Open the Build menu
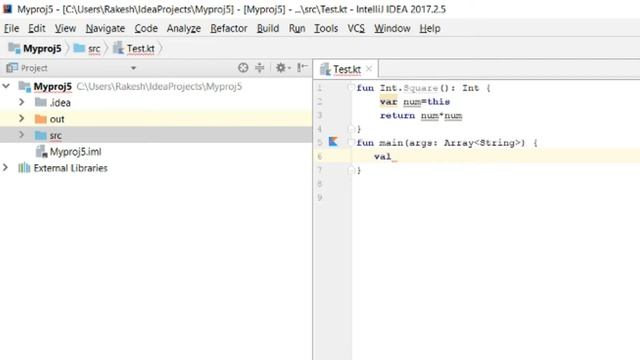The height and width of the screenshot is (360, 640). [268, 29]
